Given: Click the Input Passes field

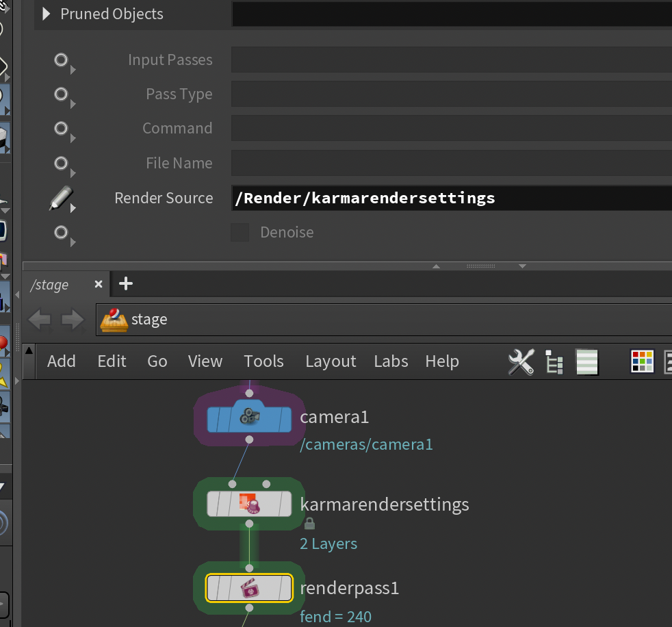Looking at the screenshot, I should (452, 60).
